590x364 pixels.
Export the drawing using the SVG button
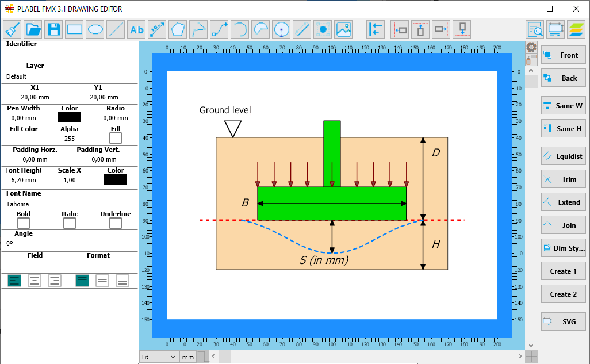(563, 321)
